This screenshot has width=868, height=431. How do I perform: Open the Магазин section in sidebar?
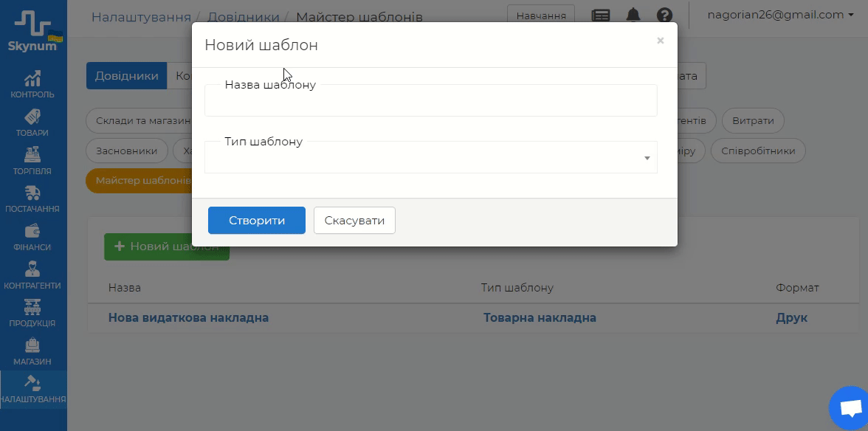click(32, 352)
